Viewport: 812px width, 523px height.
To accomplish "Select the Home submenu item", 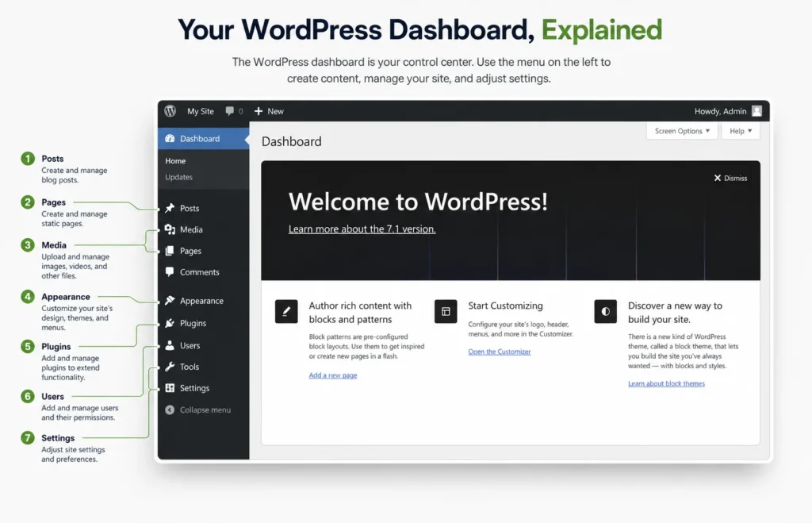I will [x=175, y=160].
